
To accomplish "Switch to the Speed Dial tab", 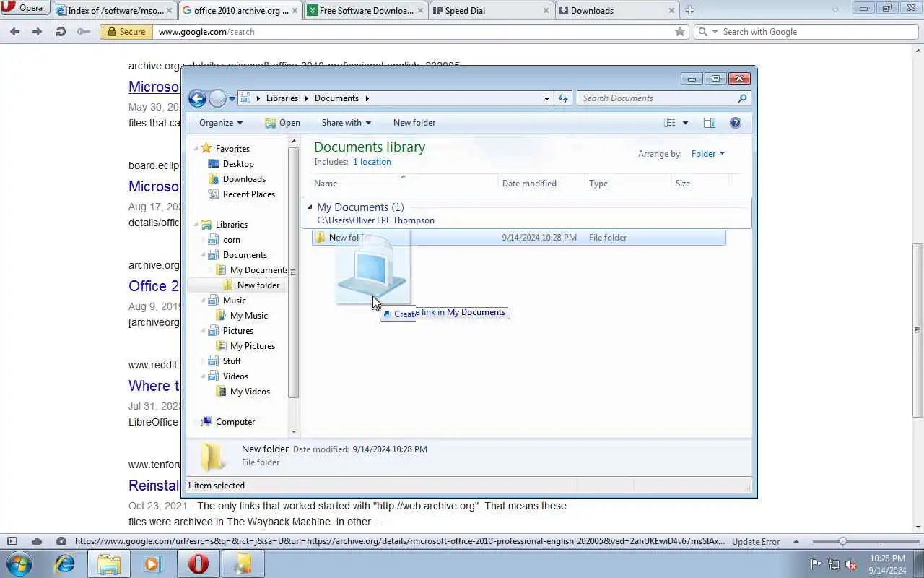I will (491, 10).
